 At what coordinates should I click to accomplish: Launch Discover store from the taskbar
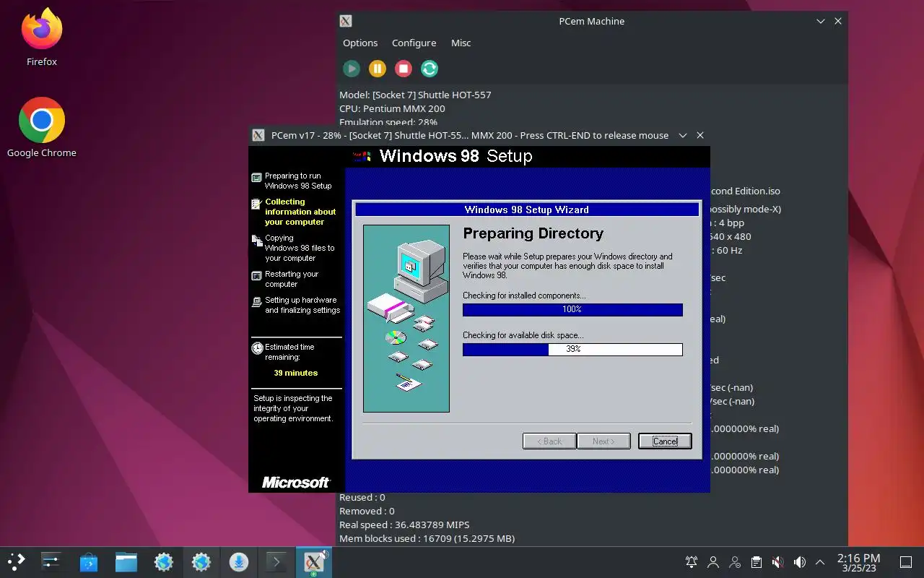pyautogui.click(x=89, y=561)
